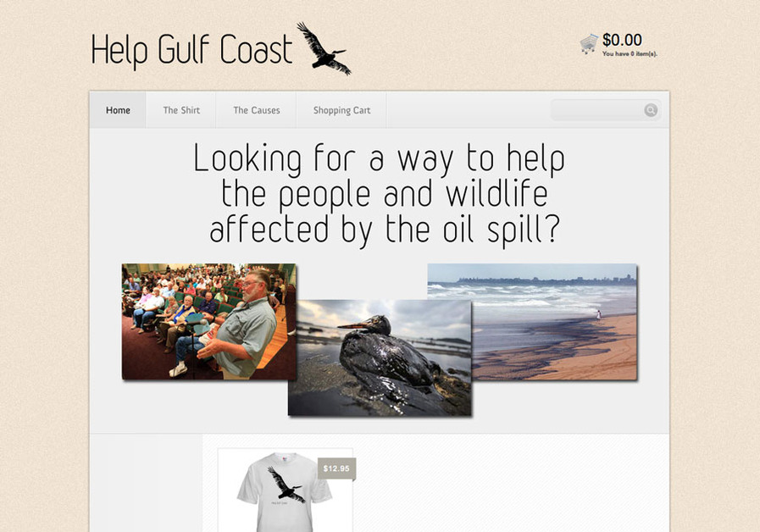Open the Home tab
This screenshot has height=532, width=760.
[x=118, y=110]
